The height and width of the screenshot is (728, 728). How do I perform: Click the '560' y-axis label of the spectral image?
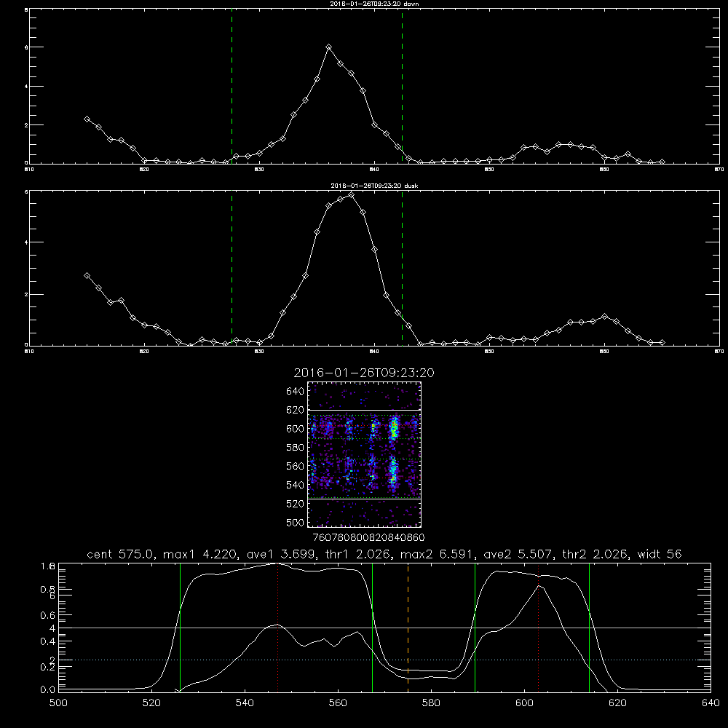(296, 467)
